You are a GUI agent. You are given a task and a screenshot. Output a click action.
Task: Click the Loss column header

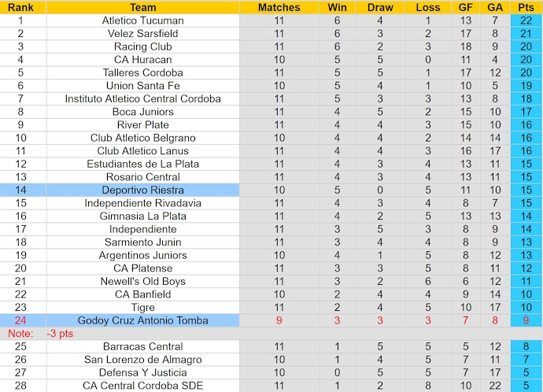click(x=427, y=7)
